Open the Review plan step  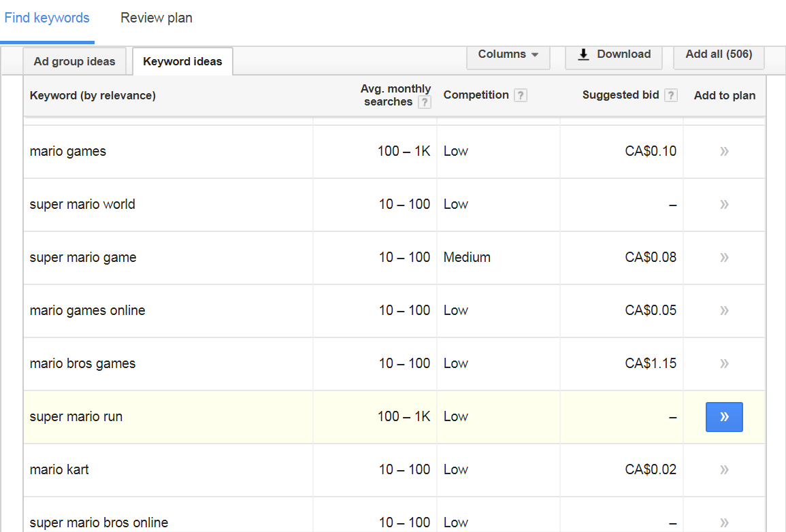(157, 18)
